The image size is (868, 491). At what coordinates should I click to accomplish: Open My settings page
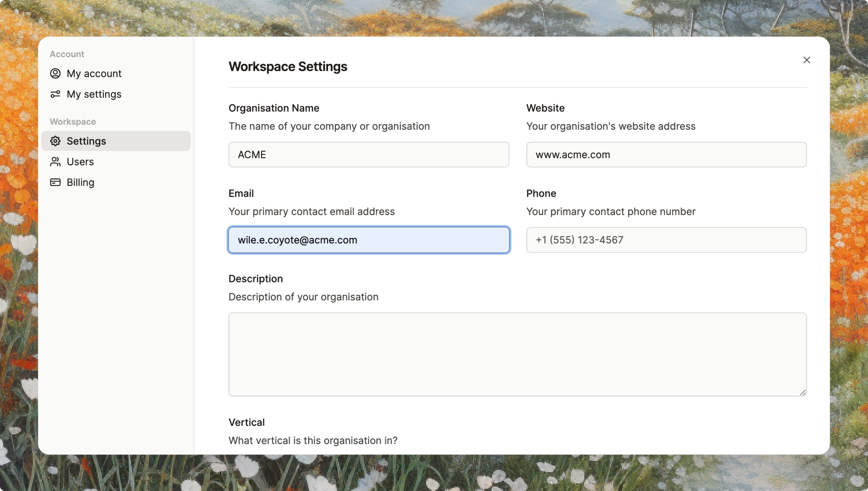(115, 94)
